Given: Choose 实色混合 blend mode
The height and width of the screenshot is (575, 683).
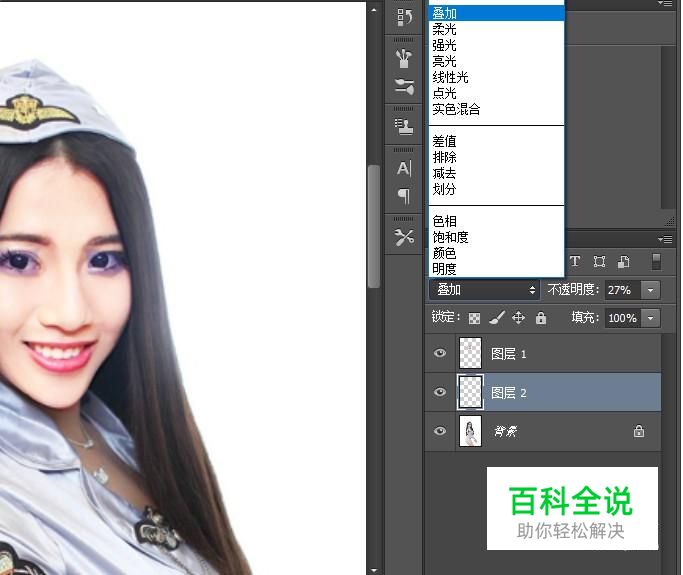Looking at the screenshot, I should click(497, 109).
